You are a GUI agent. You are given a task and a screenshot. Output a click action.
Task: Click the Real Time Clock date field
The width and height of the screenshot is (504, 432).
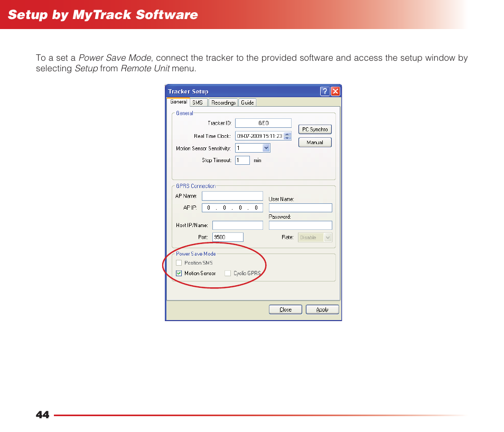point(259,136)
